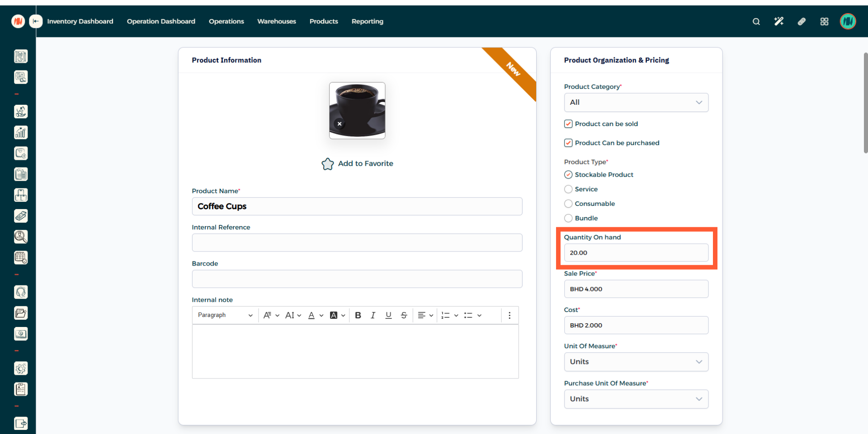
Task: Toggle Product Can be purchased checkbox
Action: pyautogui.click(x=568, y=143)
